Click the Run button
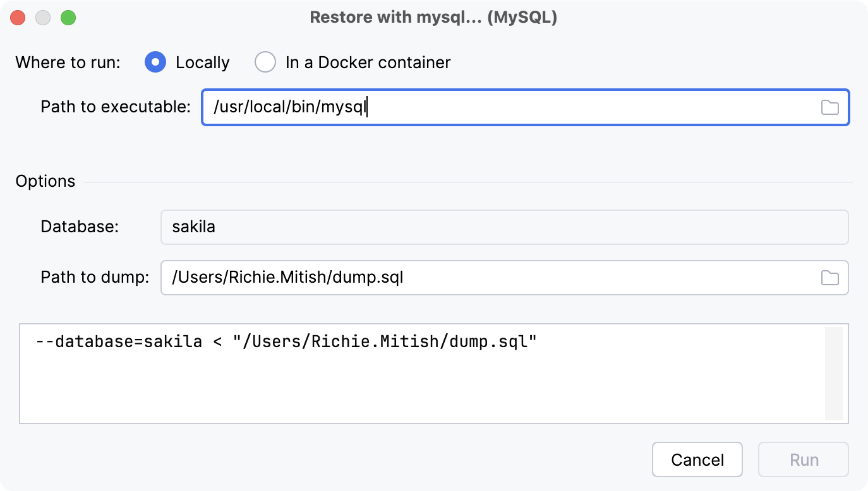This screenshot has width=868, height=491. 803,459
